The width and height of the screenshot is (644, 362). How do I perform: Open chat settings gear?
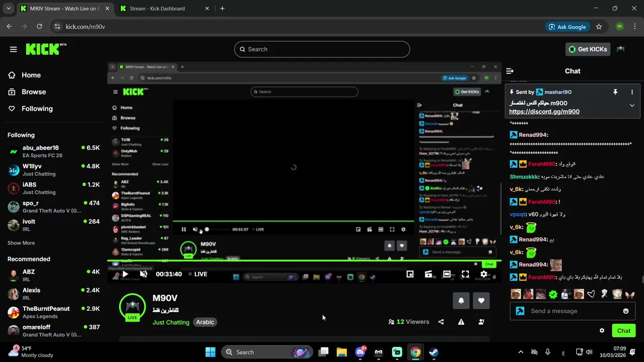point(602,330)
